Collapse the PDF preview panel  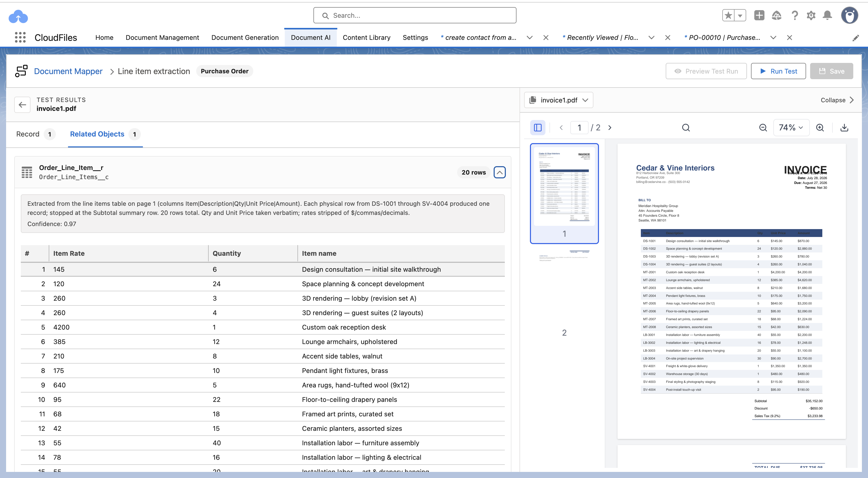coord(837,100)
